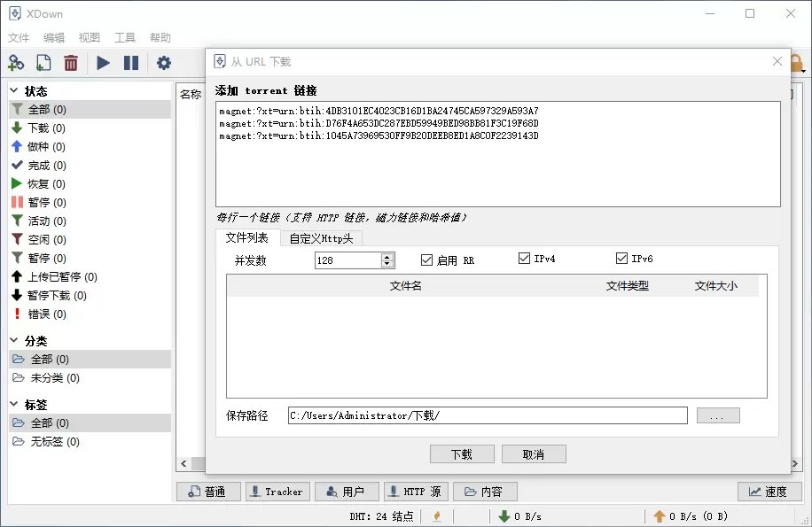Click the orange lock icon in toolbar
Viewport: 812px width, 527px height.
798,64
